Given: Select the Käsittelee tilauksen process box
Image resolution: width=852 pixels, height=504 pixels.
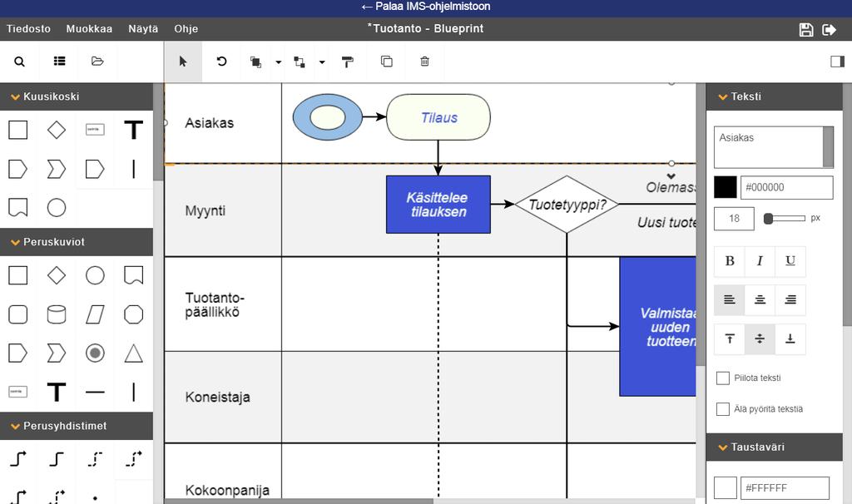Looking at the screenshot, I should coord(438,205).
